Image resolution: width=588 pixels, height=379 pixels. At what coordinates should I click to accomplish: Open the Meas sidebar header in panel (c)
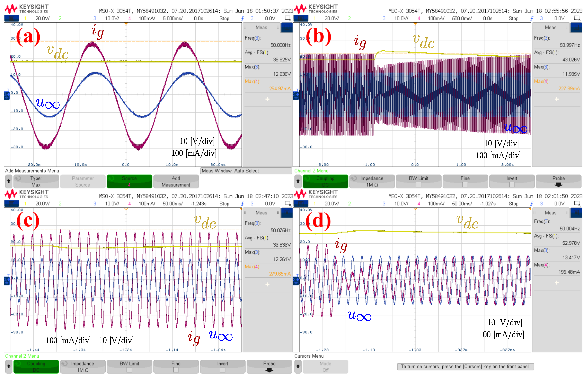[261, 213]
